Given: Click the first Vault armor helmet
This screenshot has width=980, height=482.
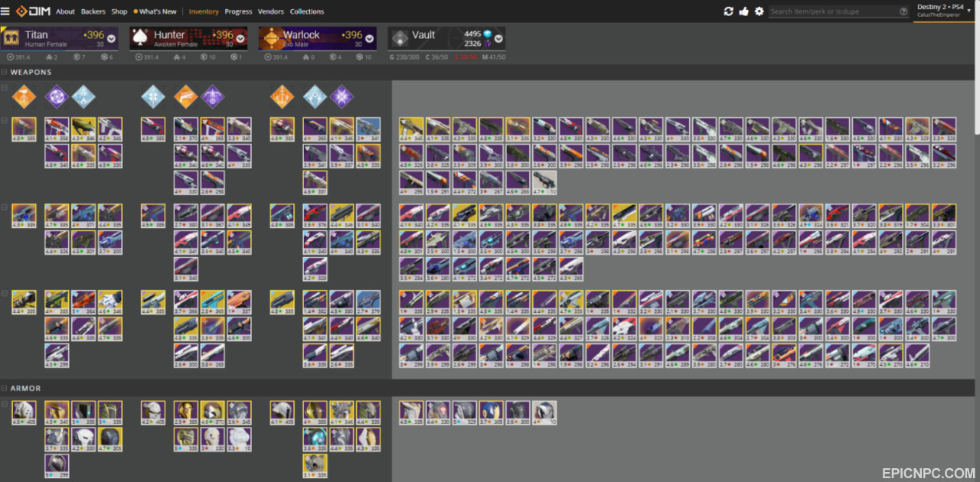Looking at the screenshot, I should pos(411,412).
